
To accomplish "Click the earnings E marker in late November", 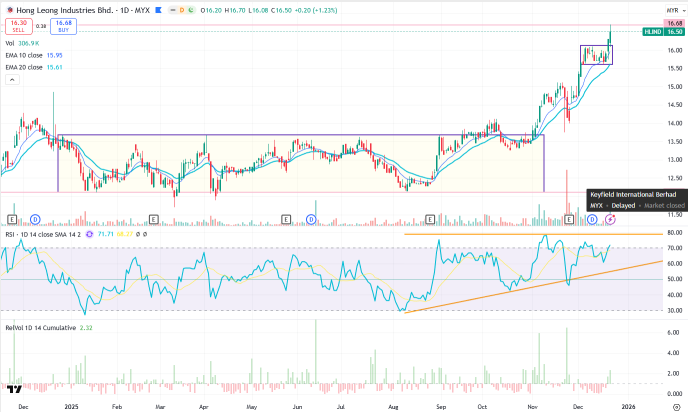I will click(x=569, y=219).
